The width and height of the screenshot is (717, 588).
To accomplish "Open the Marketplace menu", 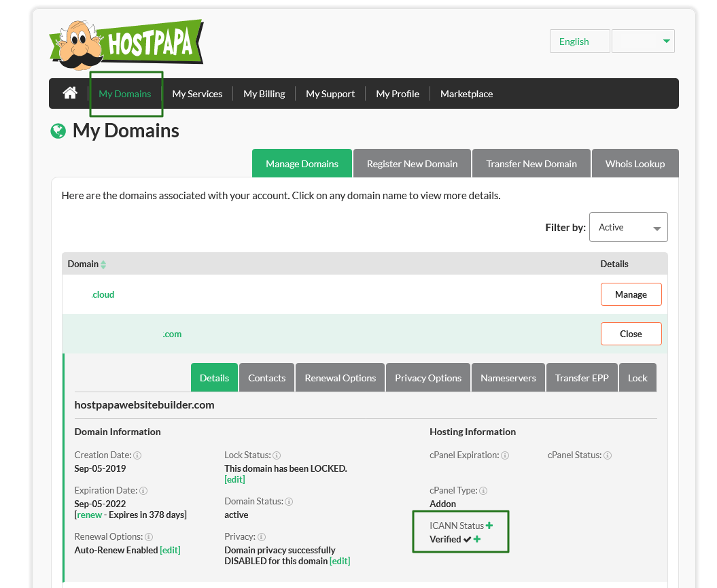I will click(x=466, y=93).
